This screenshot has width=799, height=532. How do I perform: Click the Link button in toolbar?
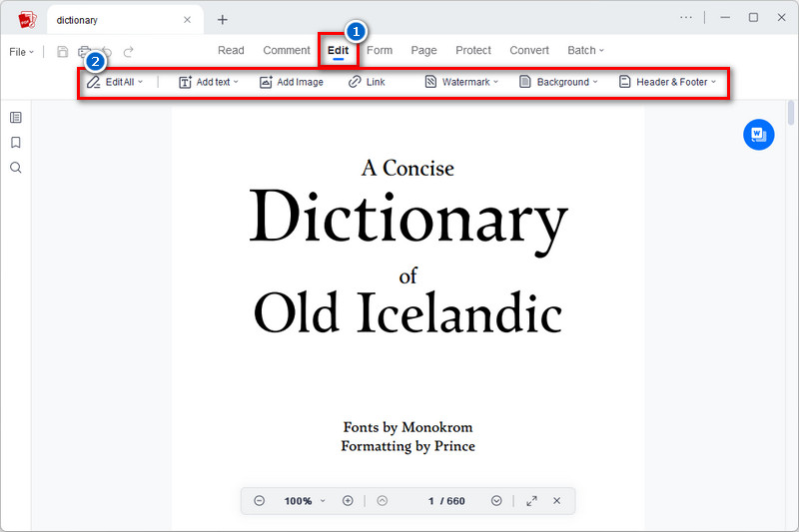367,82
